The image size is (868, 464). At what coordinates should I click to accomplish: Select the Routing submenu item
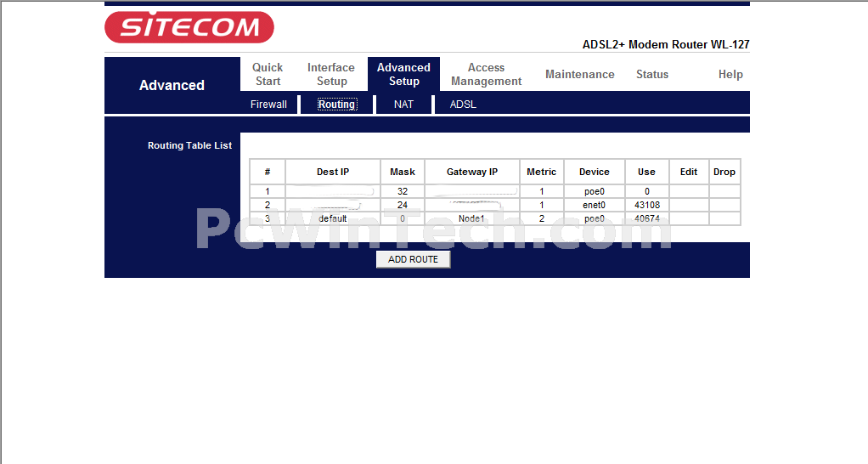click(336, 104)
